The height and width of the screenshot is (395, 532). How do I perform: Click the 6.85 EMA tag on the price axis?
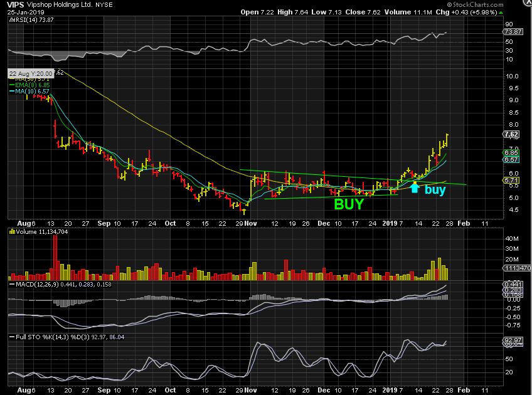pyautogui.click(x=511, y=152)
